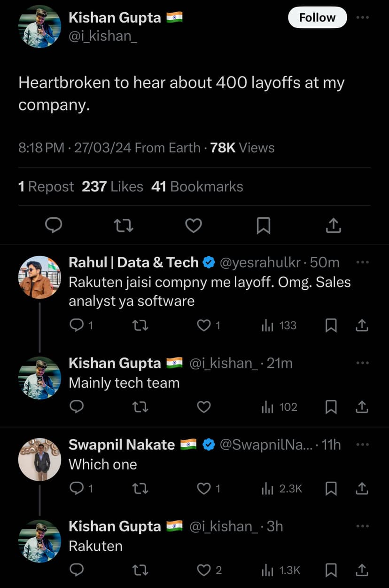Reply to the main layoffs tweet
389x588 pixels.
pos(54,226)
